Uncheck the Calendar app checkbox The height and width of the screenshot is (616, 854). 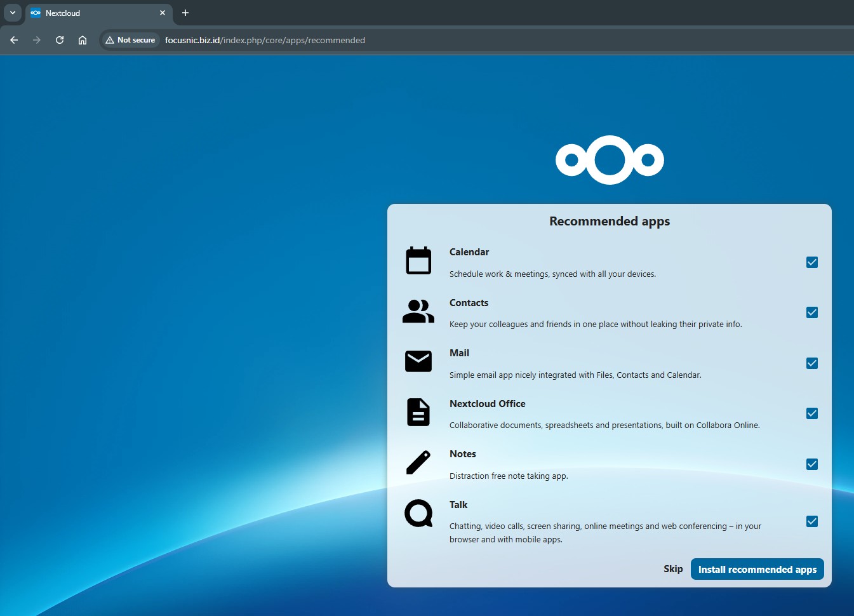coord(811,262)
